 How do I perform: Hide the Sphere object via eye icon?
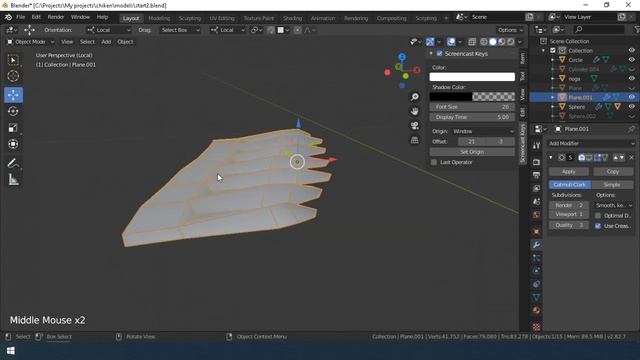point(632,107)
